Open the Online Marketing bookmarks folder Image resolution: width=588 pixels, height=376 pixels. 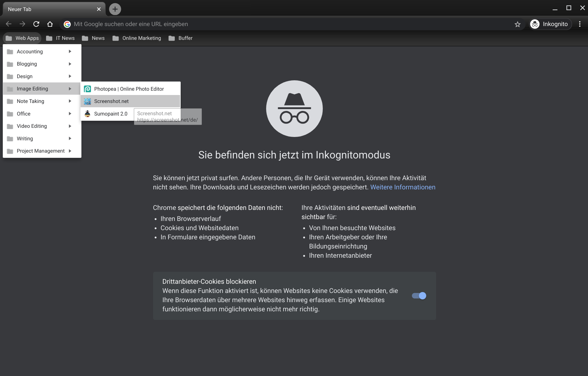pyautogui.click(x=137, y=38)
